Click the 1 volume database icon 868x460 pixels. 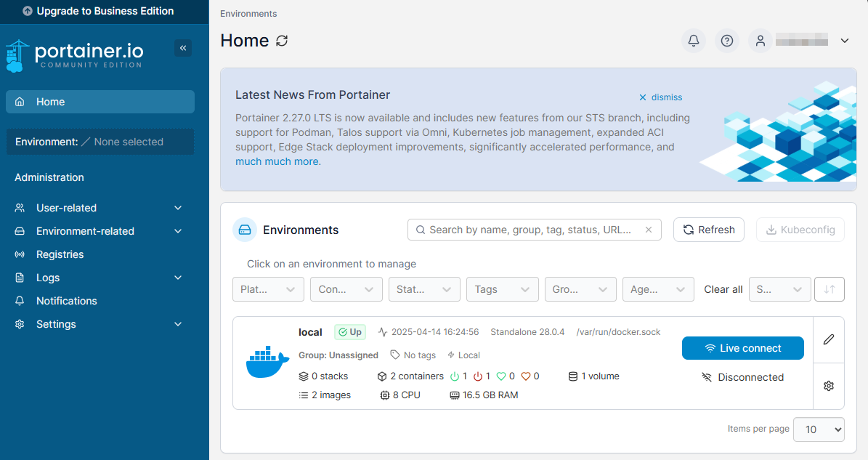pos(573,376)
